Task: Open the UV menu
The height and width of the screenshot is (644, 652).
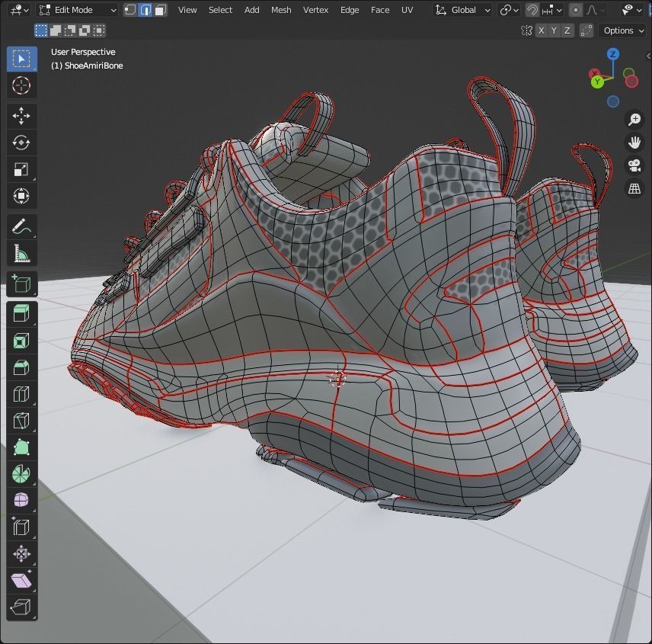Action: (x=407, y=10)
